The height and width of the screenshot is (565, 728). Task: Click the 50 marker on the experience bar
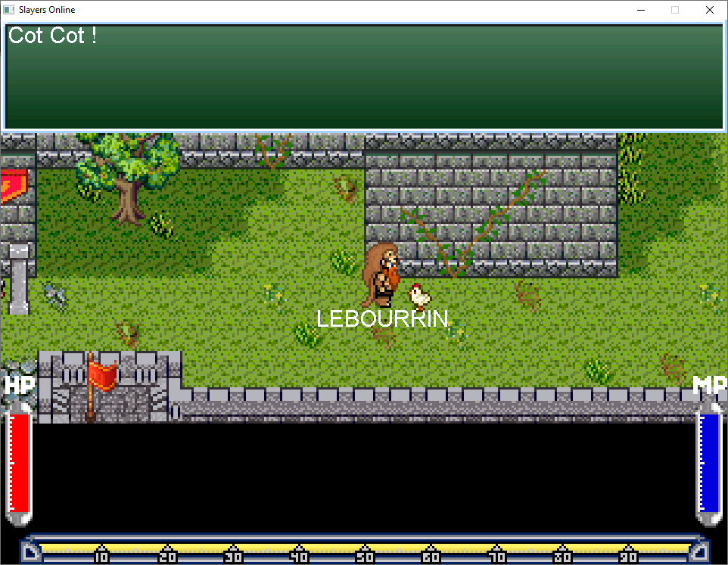[x=364, y=556]
